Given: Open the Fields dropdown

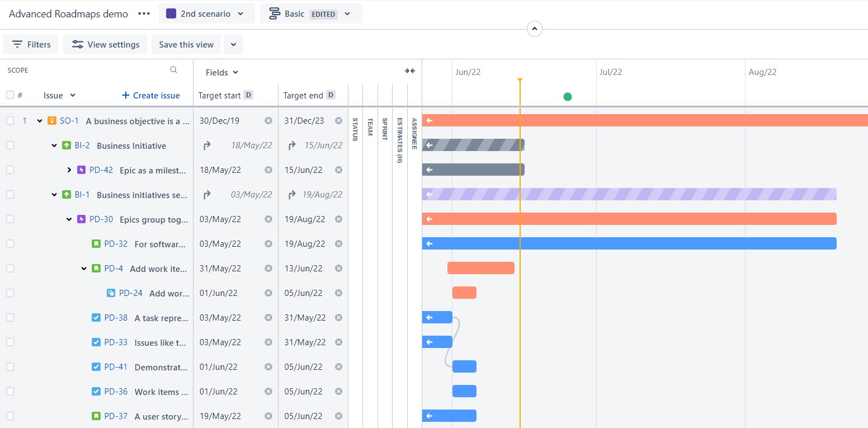Looking at the screenshot, I should pyautogui.click(x=222, y=72).
